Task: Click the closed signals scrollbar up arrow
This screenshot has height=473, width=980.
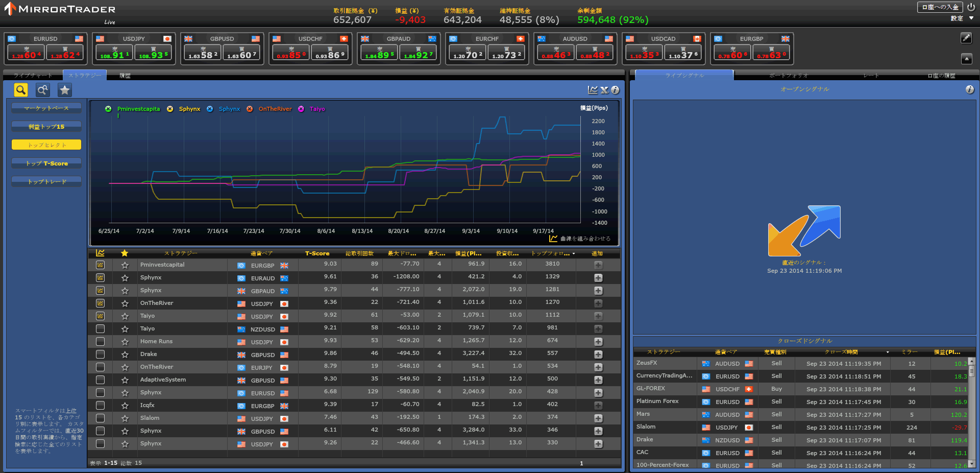Action: click(x=971, y=361)
